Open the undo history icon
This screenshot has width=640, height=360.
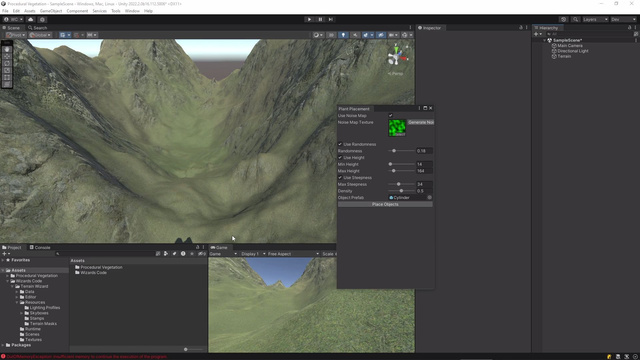[563, 19]
